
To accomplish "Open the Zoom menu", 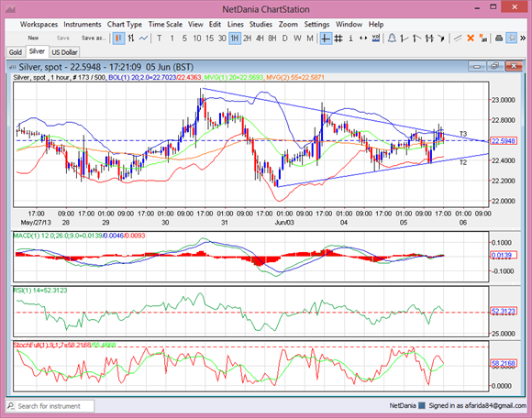I will click(288, 25).
